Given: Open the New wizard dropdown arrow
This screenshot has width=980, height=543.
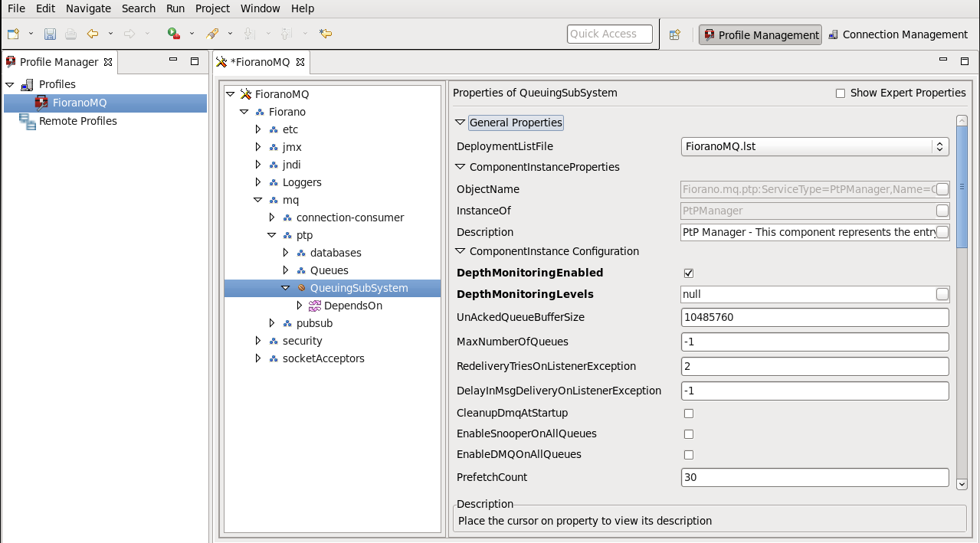Looking at the screenshot, I should point(31,34).
